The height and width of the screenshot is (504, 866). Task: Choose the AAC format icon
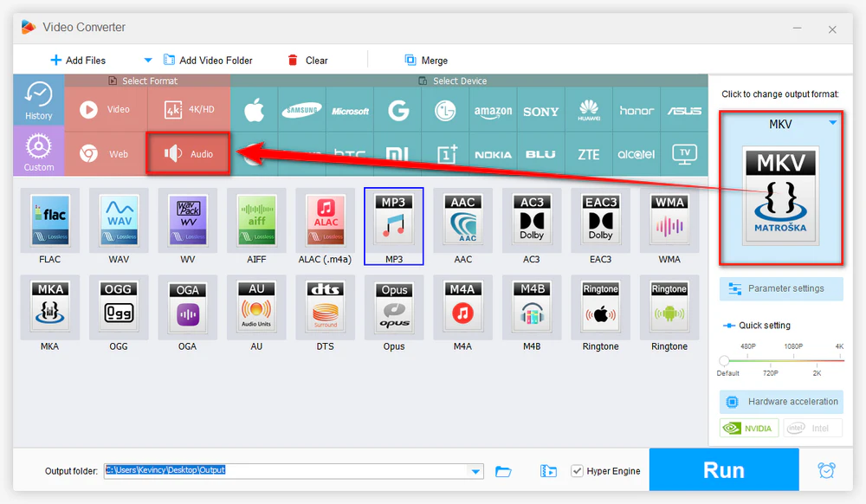[462, 221]
